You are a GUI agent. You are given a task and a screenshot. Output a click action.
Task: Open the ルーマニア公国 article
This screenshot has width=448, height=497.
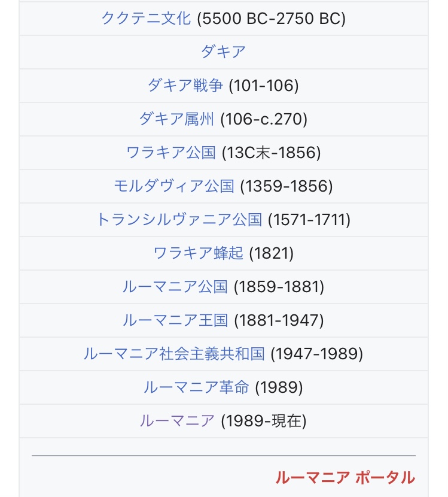coord(175,287)
